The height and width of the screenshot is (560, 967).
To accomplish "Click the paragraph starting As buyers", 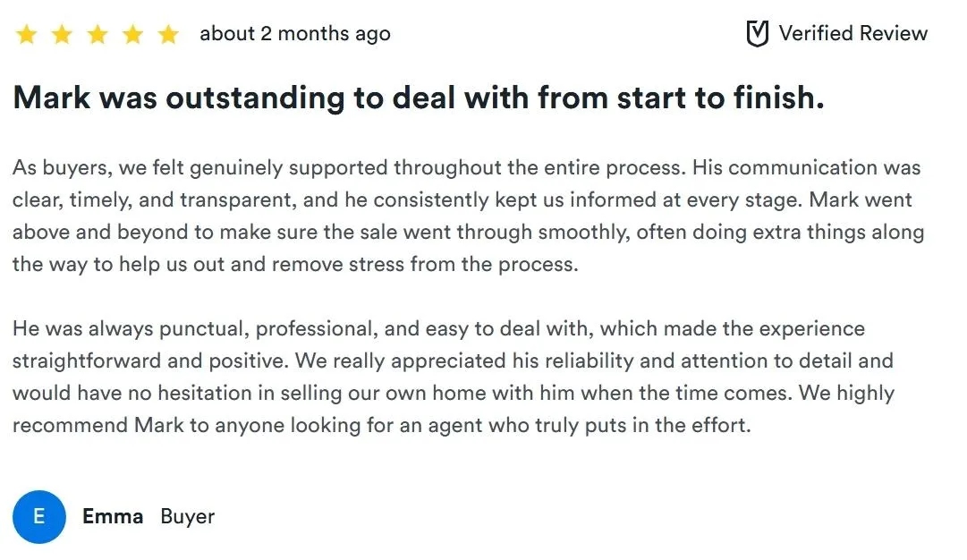I will pos(469,216).
